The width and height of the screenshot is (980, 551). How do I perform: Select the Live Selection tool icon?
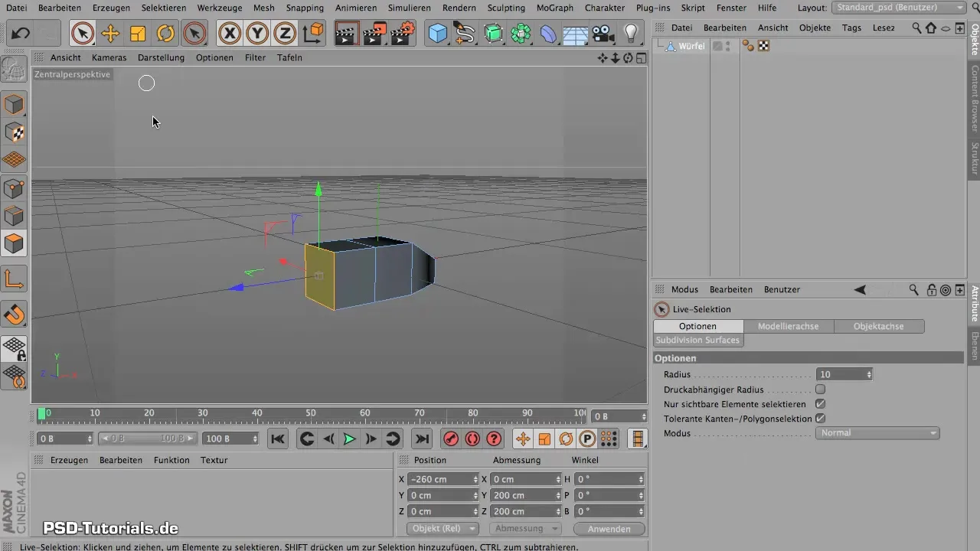click(x=83, y=34)
